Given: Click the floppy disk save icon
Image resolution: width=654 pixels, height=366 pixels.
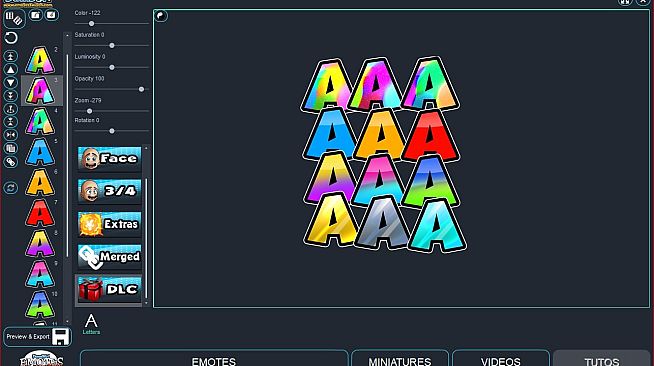Looking at the screenshot, I should click(60, 337).
